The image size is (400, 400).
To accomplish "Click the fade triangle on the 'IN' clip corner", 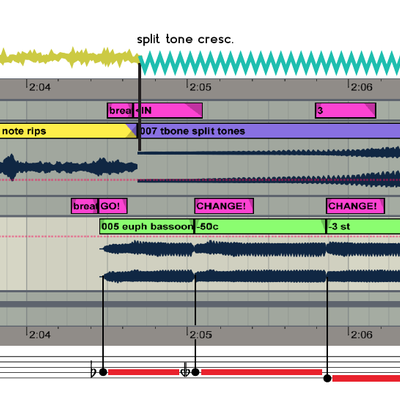I will click(196, 108).
